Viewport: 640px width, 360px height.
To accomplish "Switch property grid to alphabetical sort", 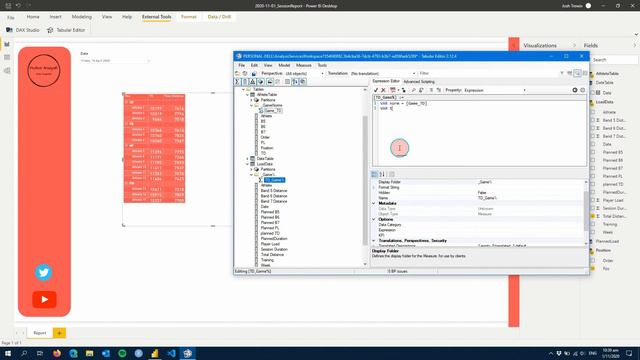I will click(x=382, y=174).
